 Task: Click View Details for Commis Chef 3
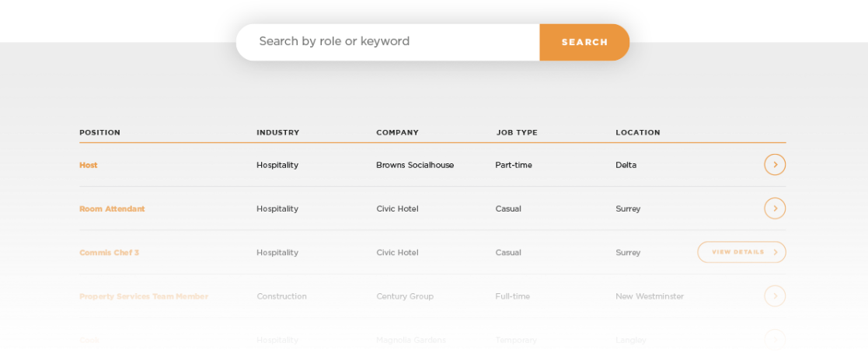tap(742, 252)
